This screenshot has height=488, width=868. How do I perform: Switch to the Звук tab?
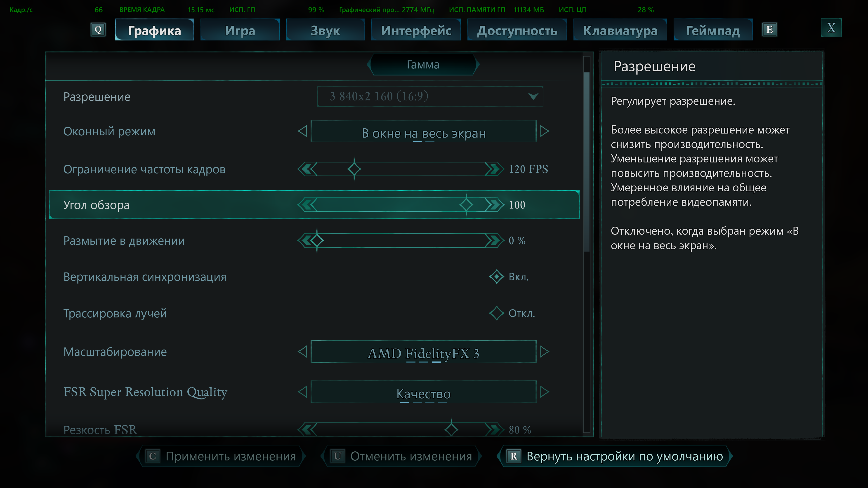[325, 30]
